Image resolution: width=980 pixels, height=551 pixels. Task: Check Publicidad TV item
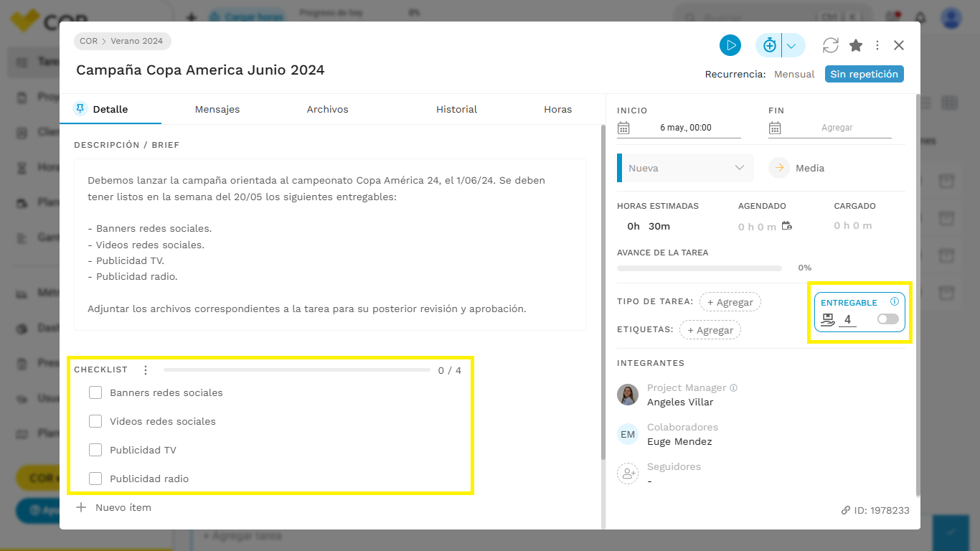[95, 450]
